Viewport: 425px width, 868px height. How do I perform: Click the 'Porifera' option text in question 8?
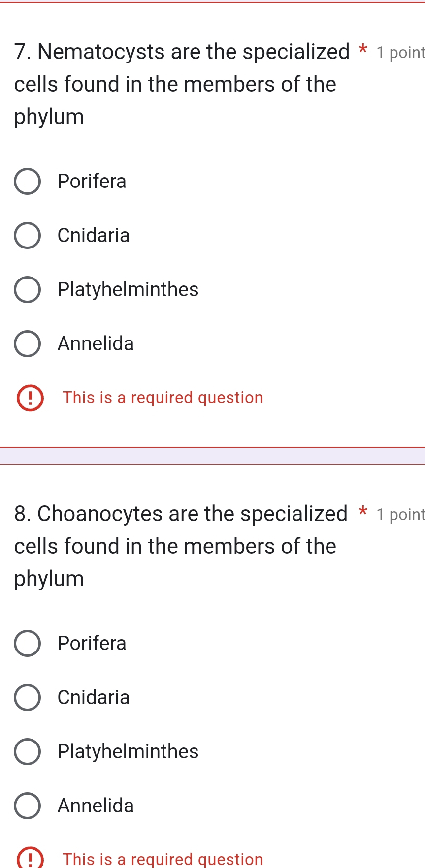click(92, 644)
